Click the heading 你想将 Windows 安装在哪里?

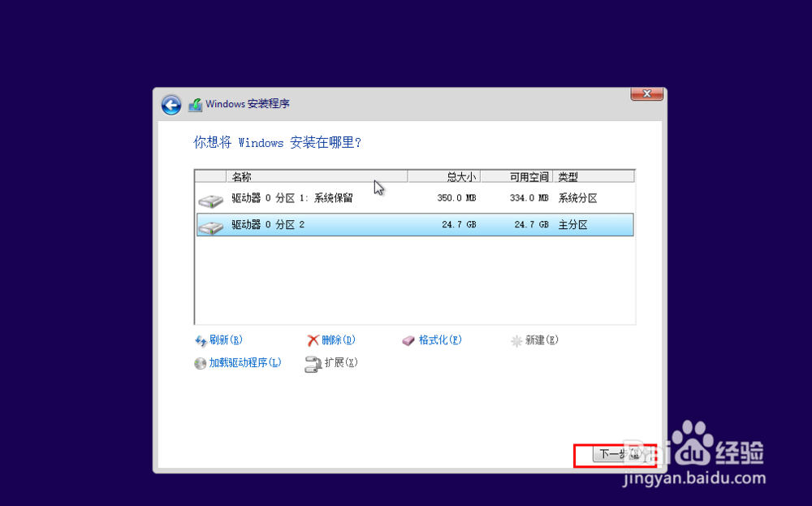[x=277, y=142]
